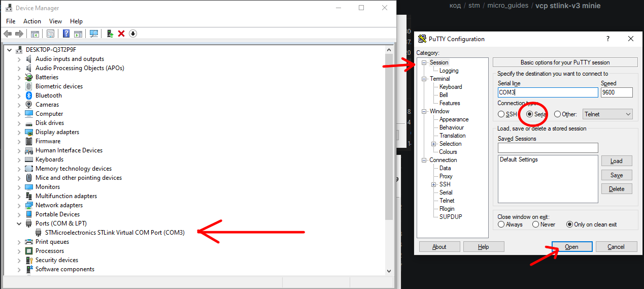Select the SSH connection type radio button
This screenshot has width=644, height=289.
tap(501, 114)
